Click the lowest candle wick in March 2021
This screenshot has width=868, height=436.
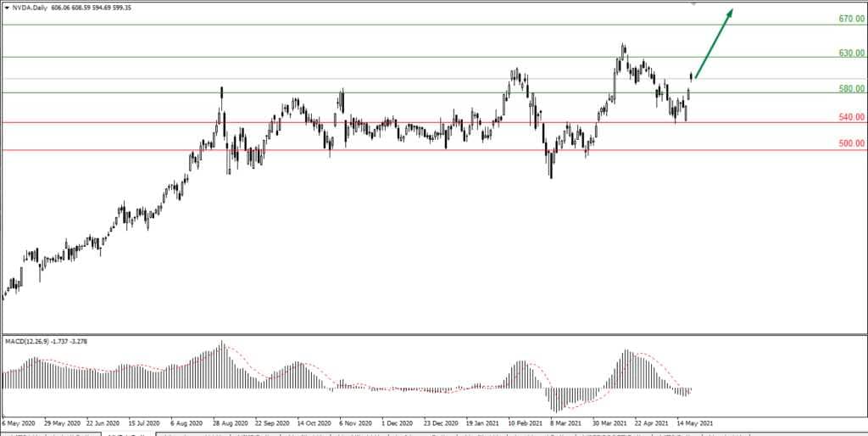tap(551, 176)
